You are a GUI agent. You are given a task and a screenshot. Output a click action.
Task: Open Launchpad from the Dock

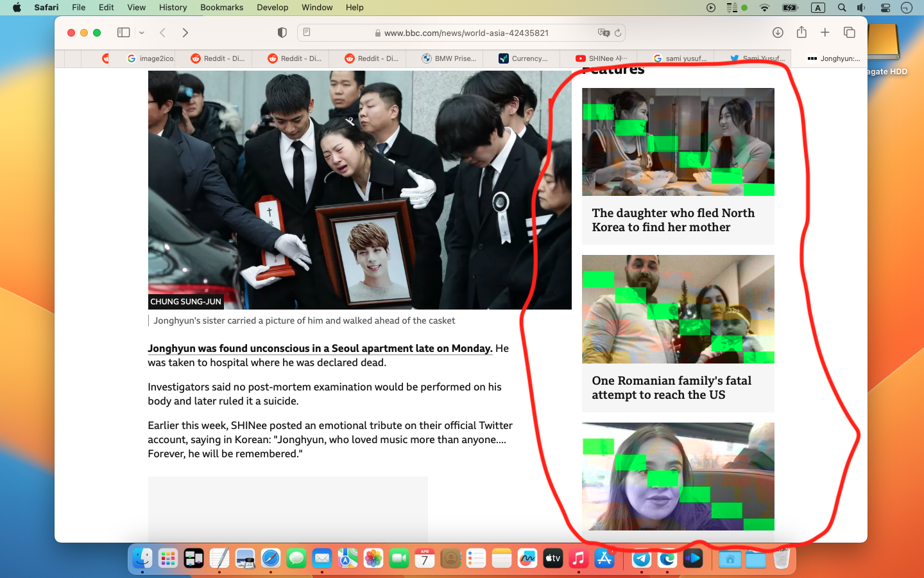[168, 558]
